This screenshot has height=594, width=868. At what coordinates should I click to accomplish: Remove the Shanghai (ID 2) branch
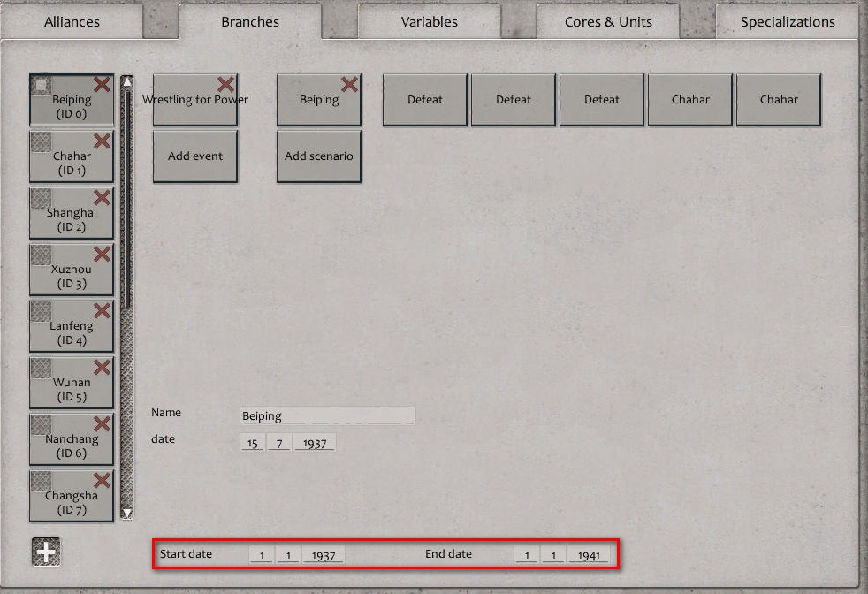click(x=102, y=196)
